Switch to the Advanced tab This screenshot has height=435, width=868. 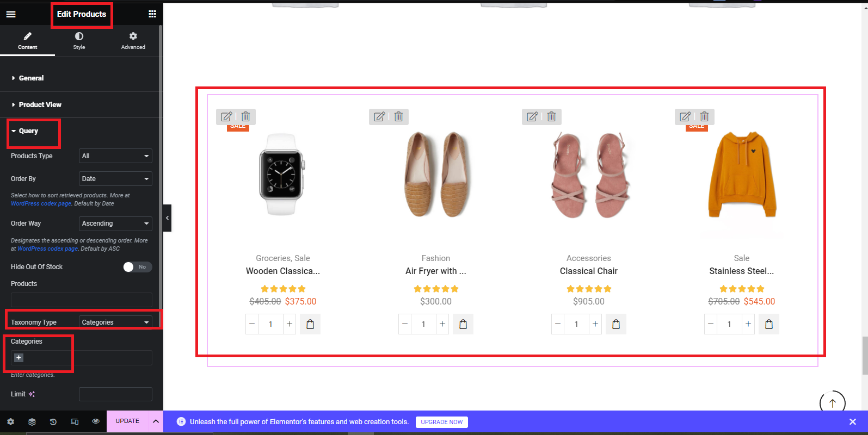click(133, 41)
